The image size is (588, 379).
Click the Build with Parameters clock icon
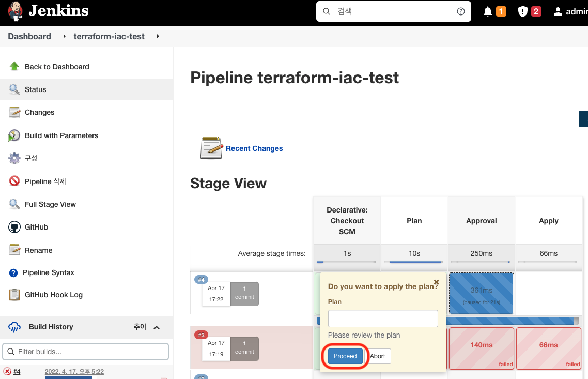(x=14, y=135)
